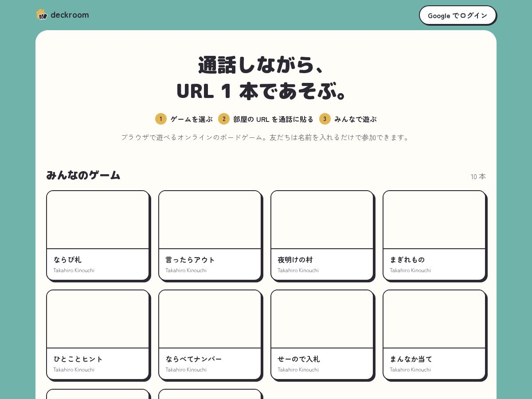Image resolution: width=532 pixels, height=399 pixels.
Task: Open the 夜明けの村 game card thumbnail
Action: tap(322, 220)
